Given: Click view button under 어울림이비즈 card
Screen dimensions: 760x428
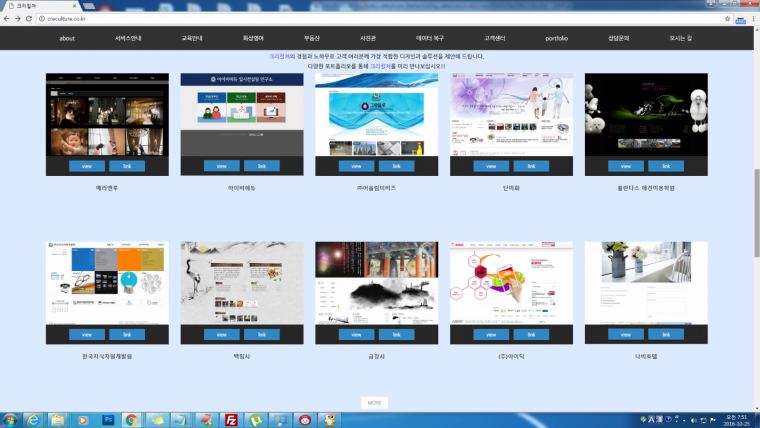Looking at the screenshot, I should pyautogui.click(x=356, y=166).
